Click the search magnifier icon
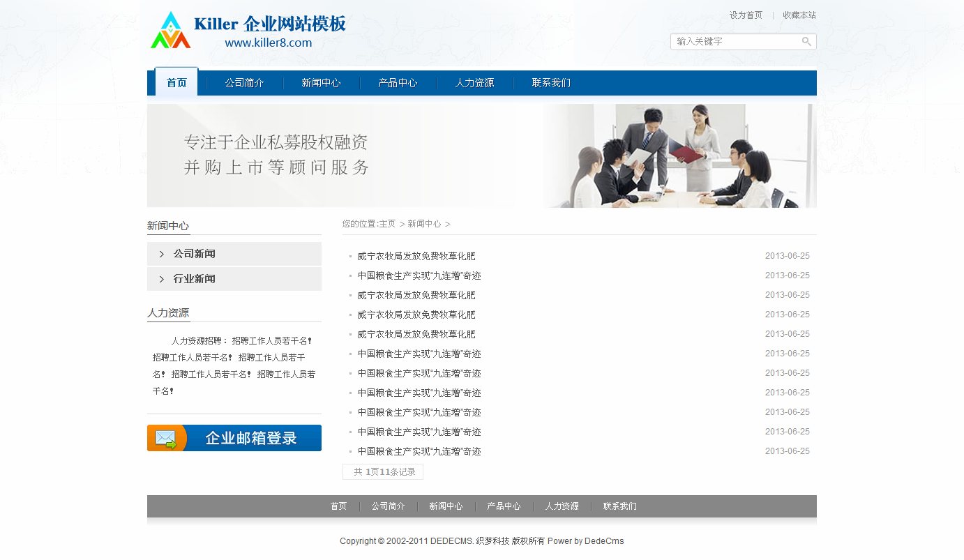964x560 pixels. (806, 42)
